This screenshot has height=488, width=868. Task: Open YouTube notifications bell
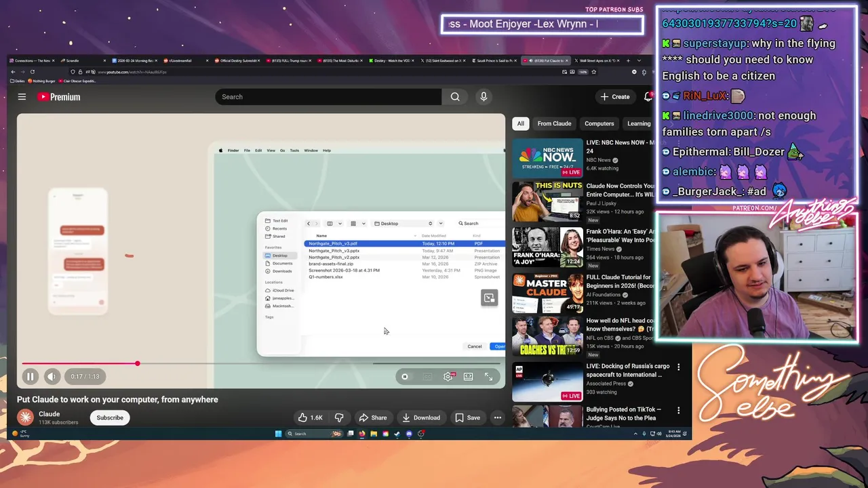point(648,97)
